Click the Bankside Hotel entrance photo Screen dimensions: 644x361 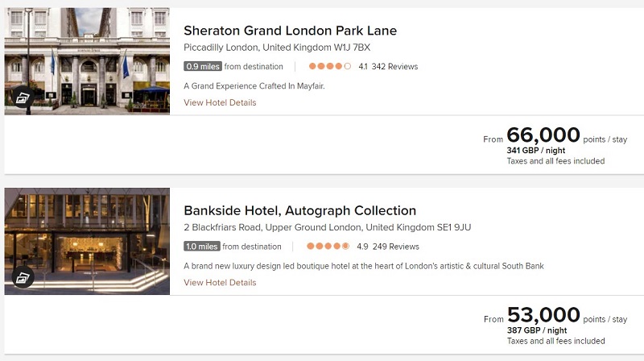(x=87, y=242)
